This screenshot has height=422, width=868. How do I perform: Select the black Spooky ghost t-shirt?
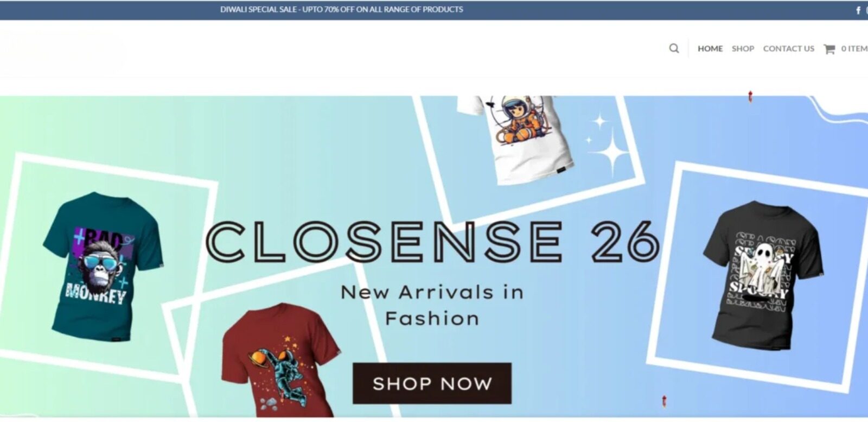763,275
